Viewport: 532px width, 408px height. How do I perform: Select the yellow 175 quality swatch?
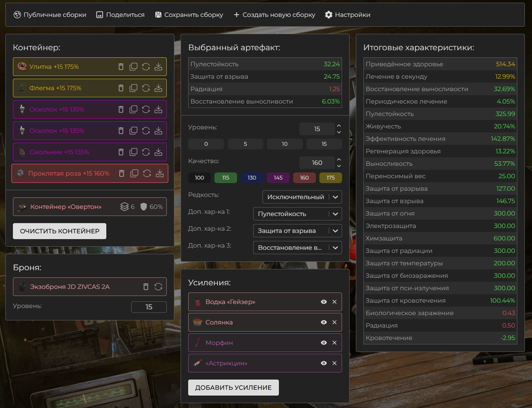(x=330, y=178)
